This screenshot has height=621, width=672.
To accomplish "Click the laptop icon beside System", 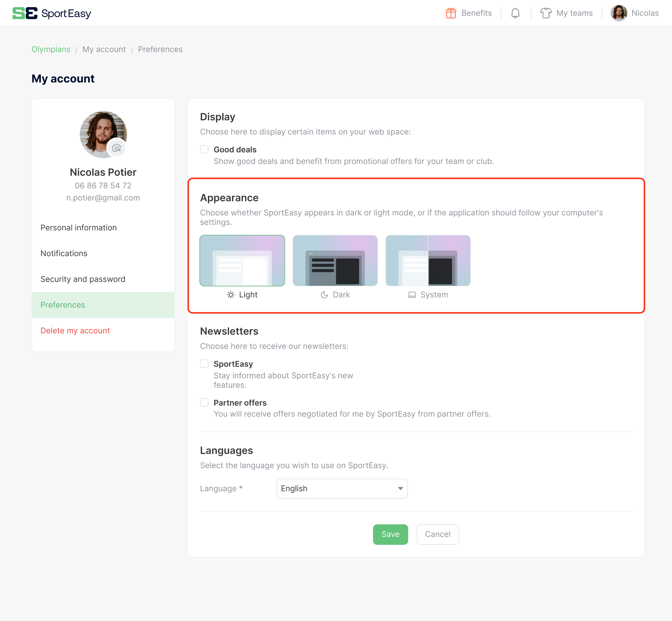I will [412, 295].
